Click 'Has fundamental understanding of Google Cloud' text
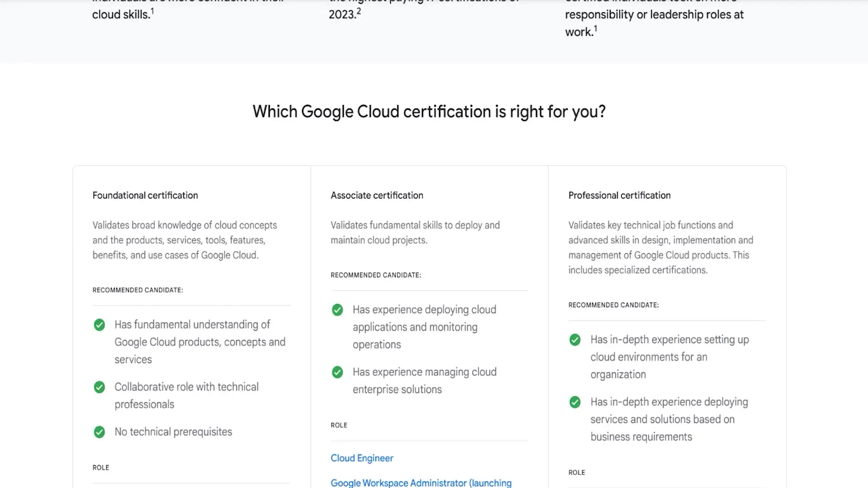The image size is (868, 488). tap(200, 342)
